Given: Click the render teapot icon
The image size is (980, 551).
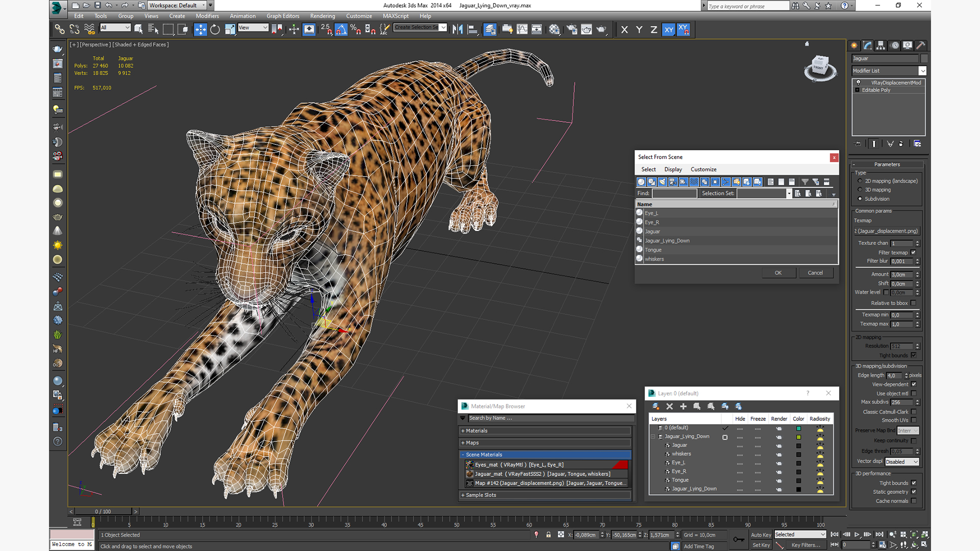Looking at the screenshot, I should pos(601,30).
